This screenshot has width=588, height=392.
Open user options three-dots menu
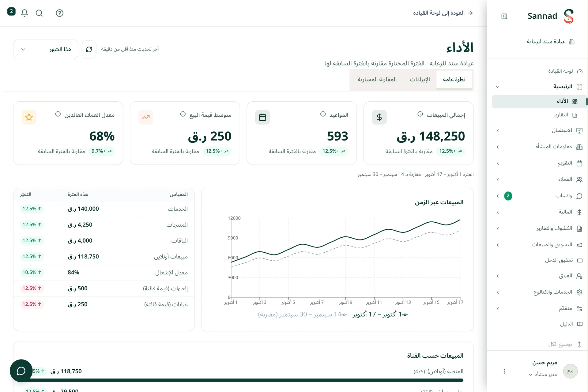pos(504,371)
